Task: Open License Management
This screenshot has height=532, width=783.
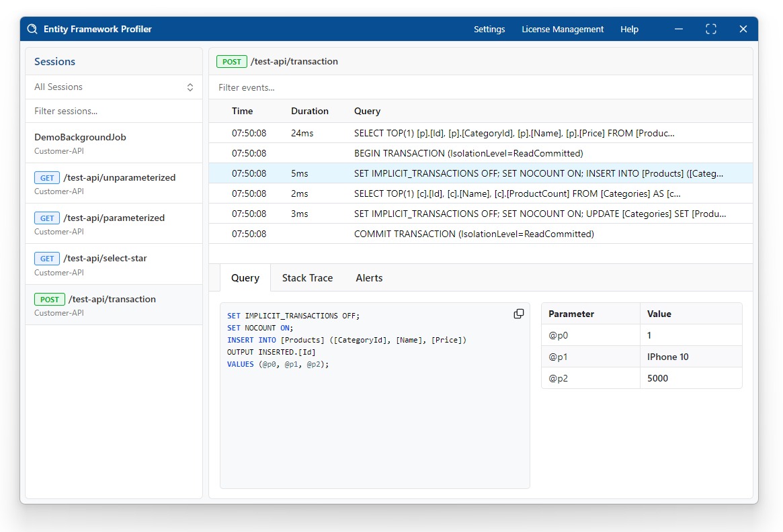Action: 563,29
